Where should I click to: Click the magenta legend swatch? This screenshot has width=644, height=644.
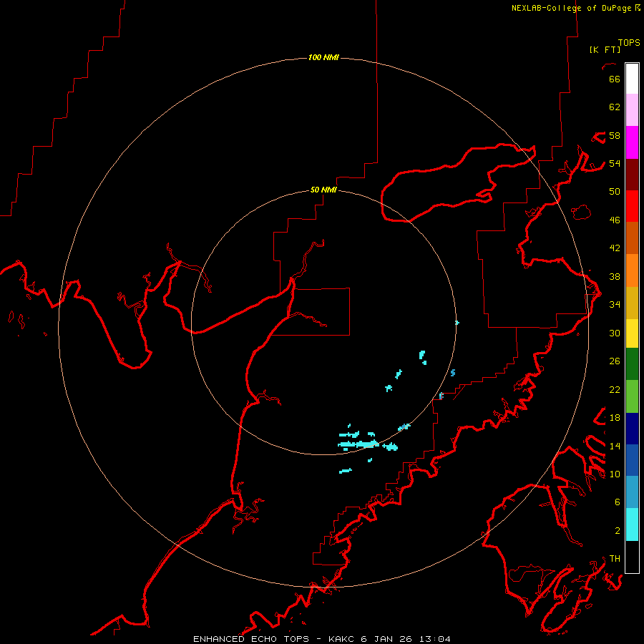(x=632, y=142)
